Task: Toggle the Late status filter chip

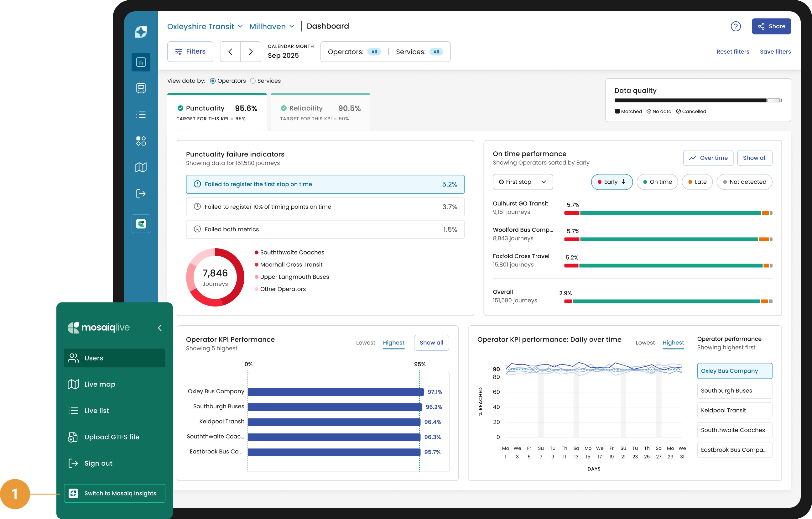Action: (697, 182)
